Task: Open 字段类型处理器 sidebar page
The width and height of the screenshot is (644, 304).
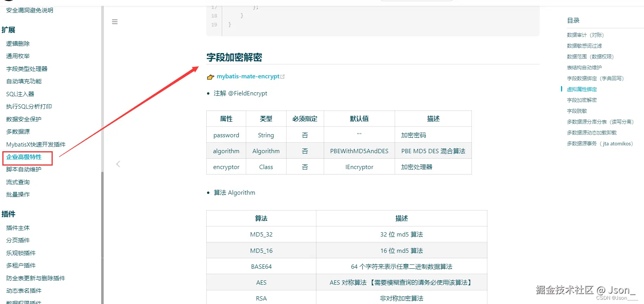Action: point(27,69)
